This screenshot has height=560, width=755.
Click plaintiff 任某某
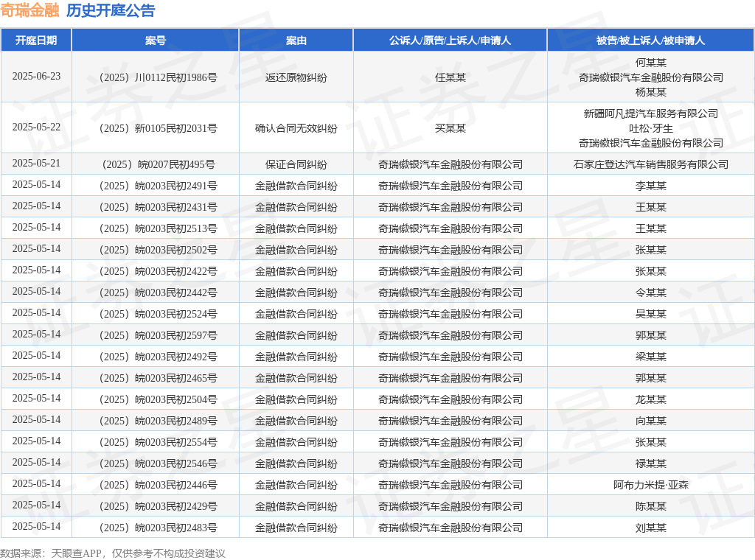450,77
